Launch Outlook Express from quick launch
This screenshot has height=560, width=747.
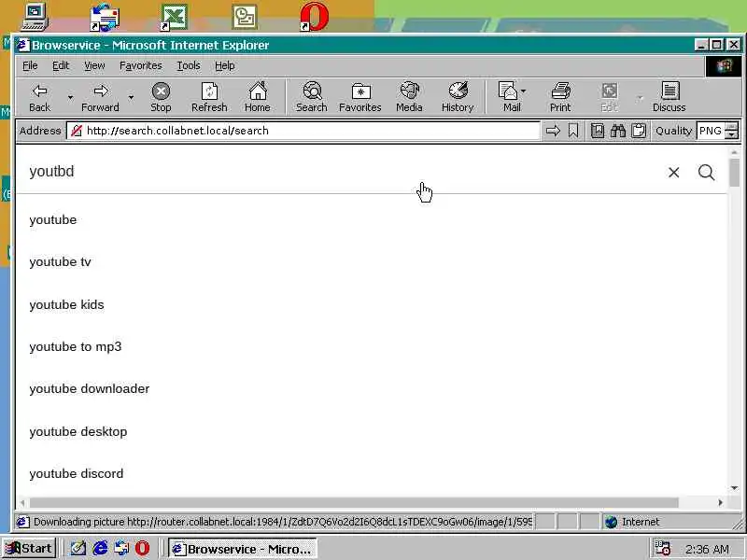[121, 549]
